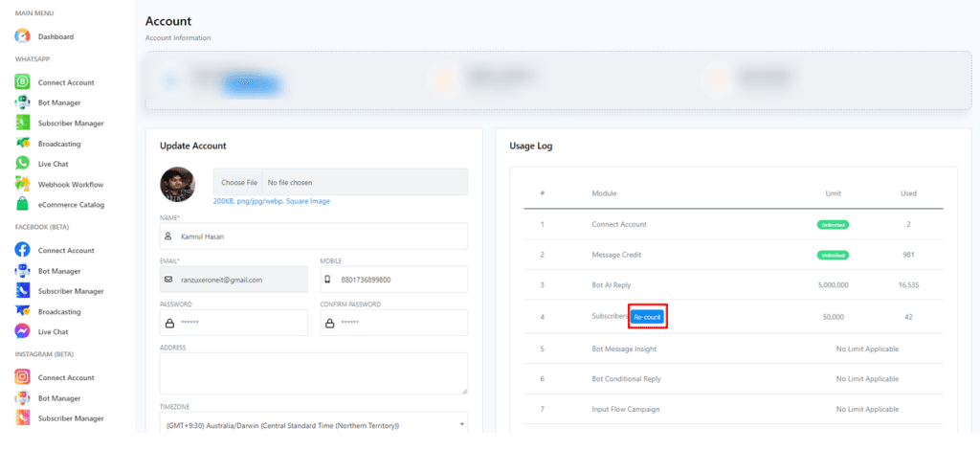The width and height of the screenshot is (980, 451).
Task: Open WhatsApp Bot Manager icon
Action: click(x=22, y=102)
